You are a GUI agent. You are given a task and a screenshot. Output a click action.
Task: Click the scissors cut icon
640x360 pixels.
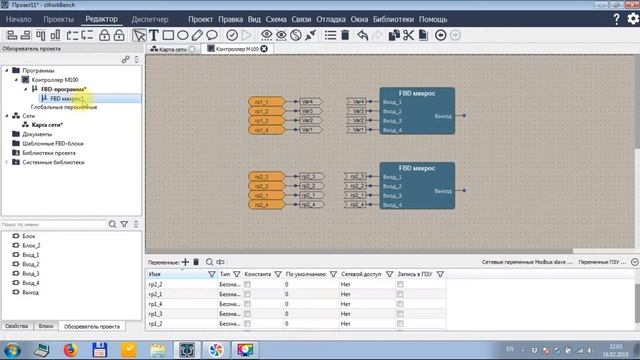point(408,35)
